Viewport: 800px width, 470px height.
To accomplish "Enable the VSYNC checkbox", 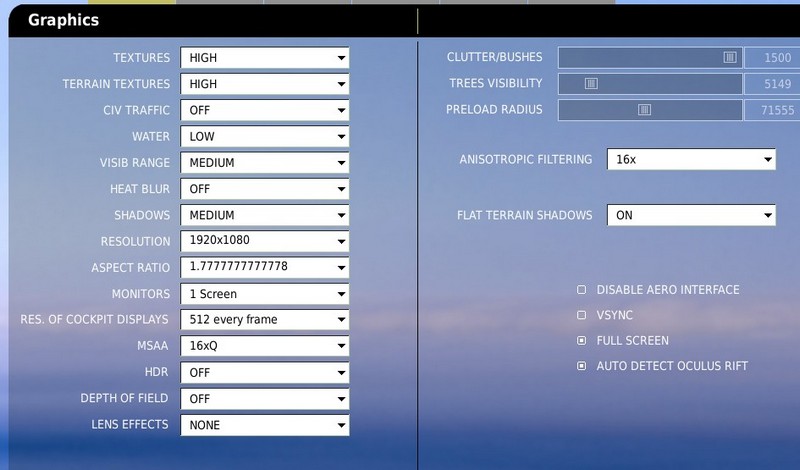I will click(581, 315).
